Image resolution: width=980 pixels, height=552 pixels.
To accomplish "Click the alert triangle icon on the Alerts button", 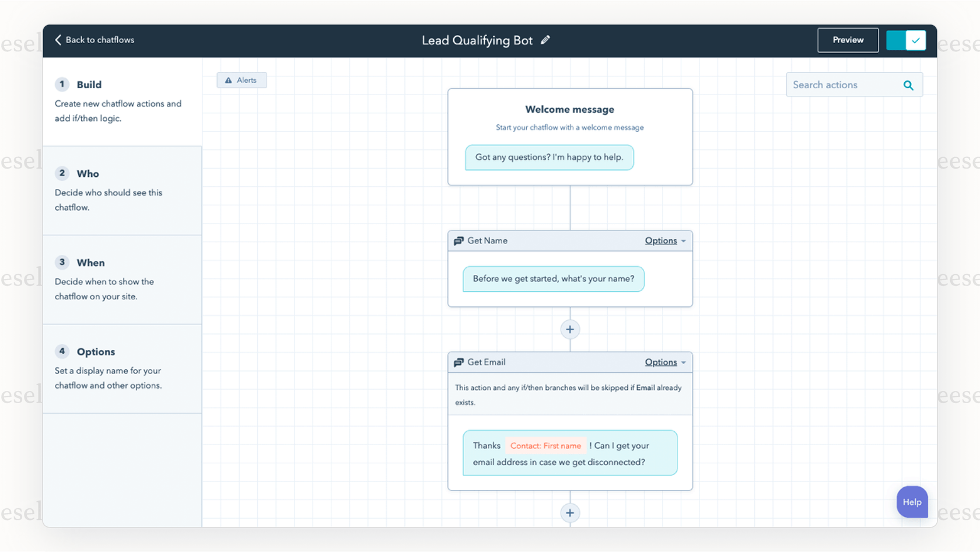I will [229, 80].
